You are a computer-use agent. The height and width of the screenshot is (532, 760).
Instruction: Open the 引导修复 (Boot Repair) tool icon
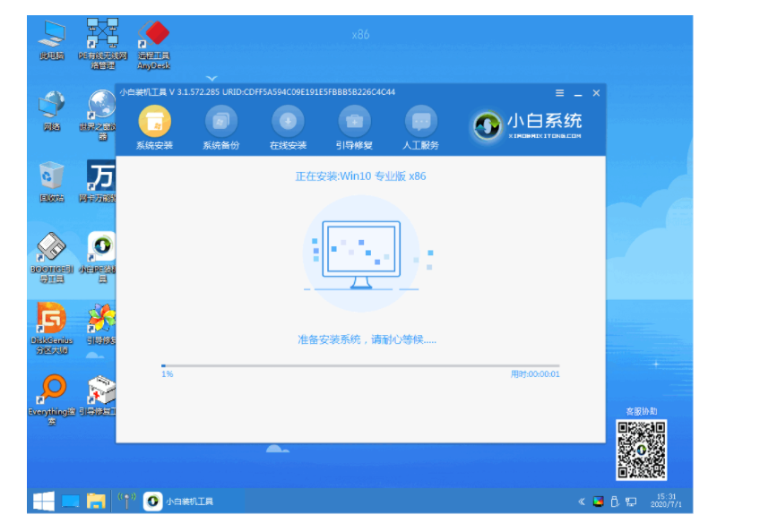click(x=354, y=126)
